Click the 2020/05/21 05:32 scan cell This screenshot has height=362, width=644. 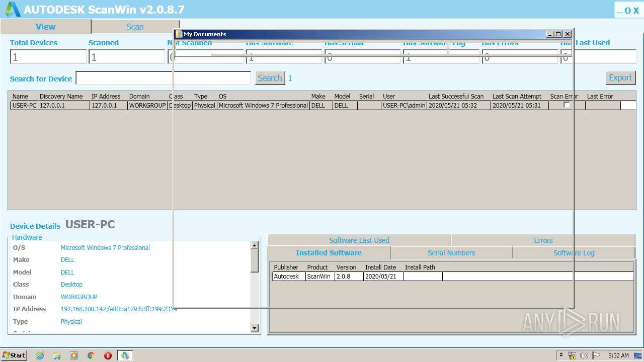(x=459, y=106)
